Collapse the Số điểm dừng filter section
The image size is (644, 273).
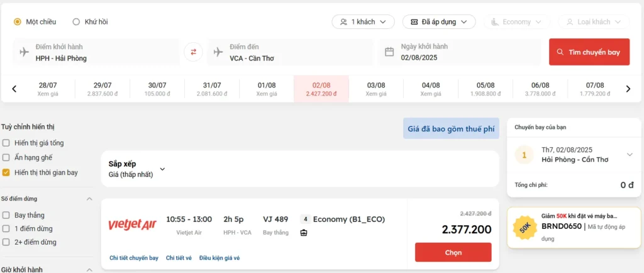[89, 199]
